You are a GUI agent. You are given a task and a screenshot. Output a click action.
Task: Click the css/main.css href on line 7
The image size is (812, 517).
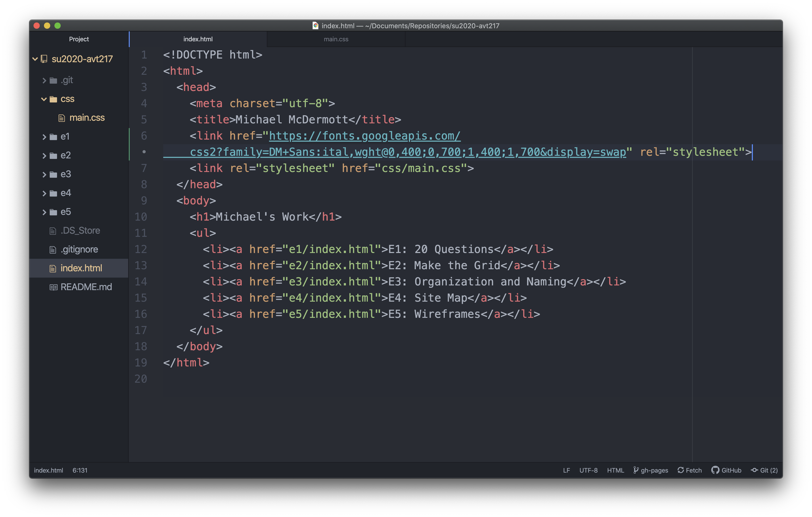pos(421,168)
